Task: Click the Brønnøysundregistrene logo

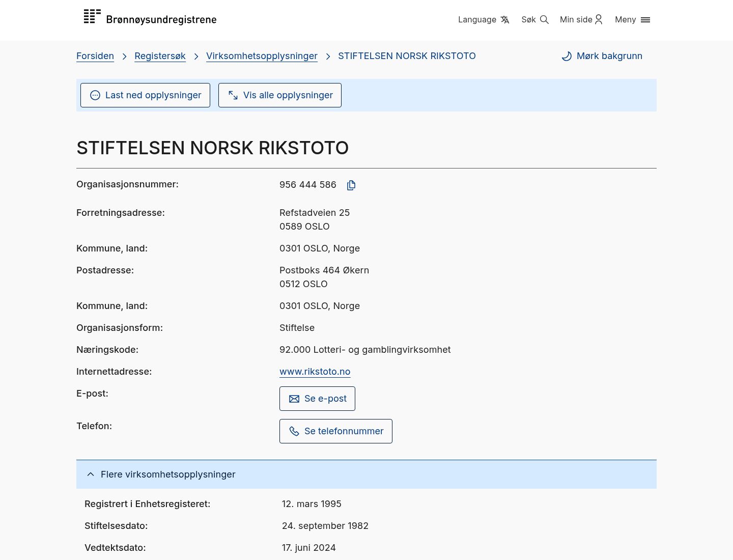Action: 150,18
